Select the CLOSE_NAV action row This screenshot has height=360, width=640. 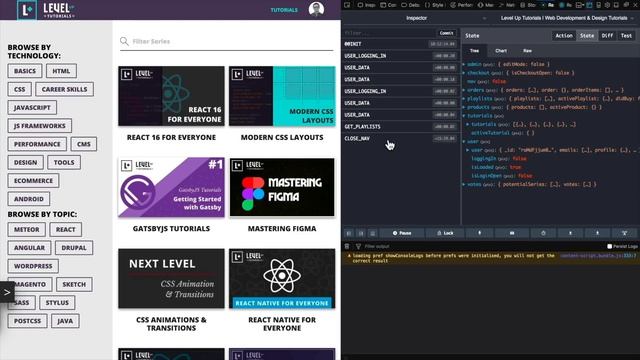(400, 138)
